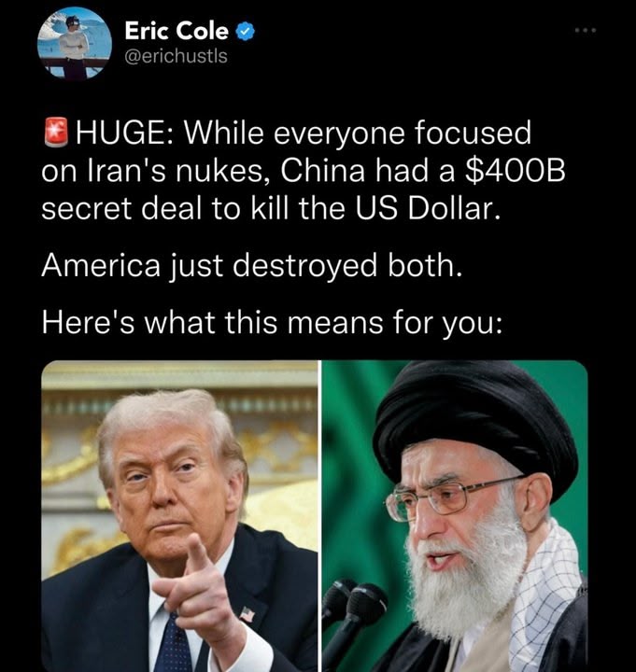Image resolution: width=636 pixels, height=672 pixels.
Task: Click the checkered scarf in right photo
Action: 545,595
